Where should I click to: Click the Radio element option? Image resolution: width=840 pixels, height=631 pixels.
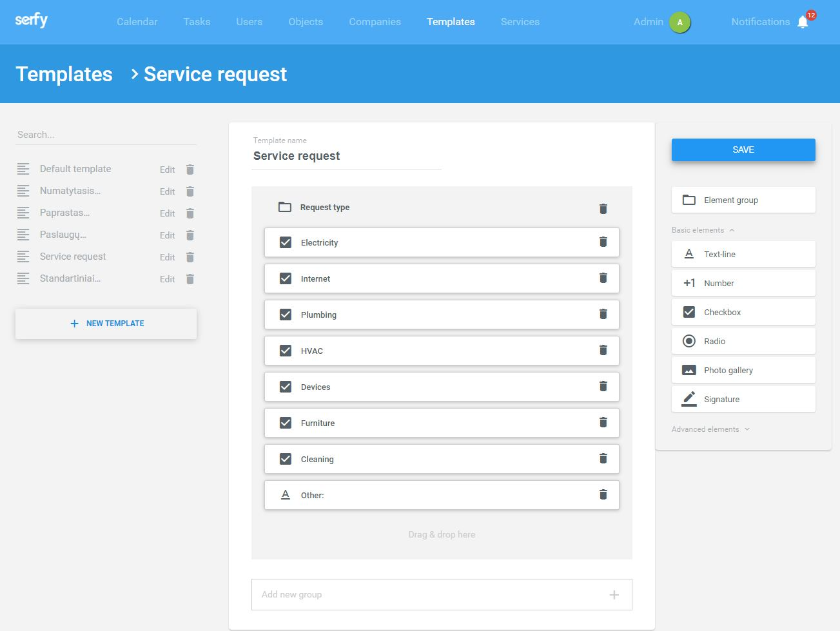689,341
